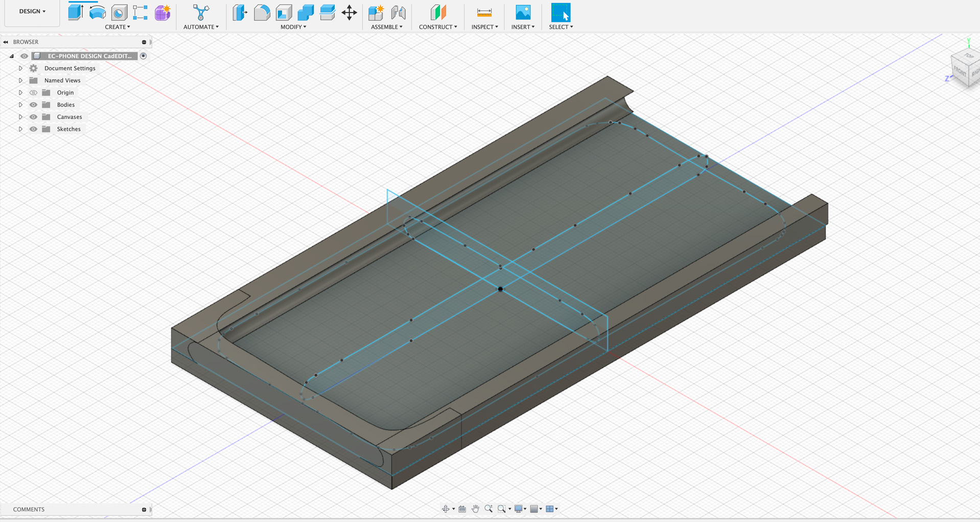This screenshot has height=522, width=980.
Task: Open Display Settings dropdown arrow
Action: click(525, 509)
